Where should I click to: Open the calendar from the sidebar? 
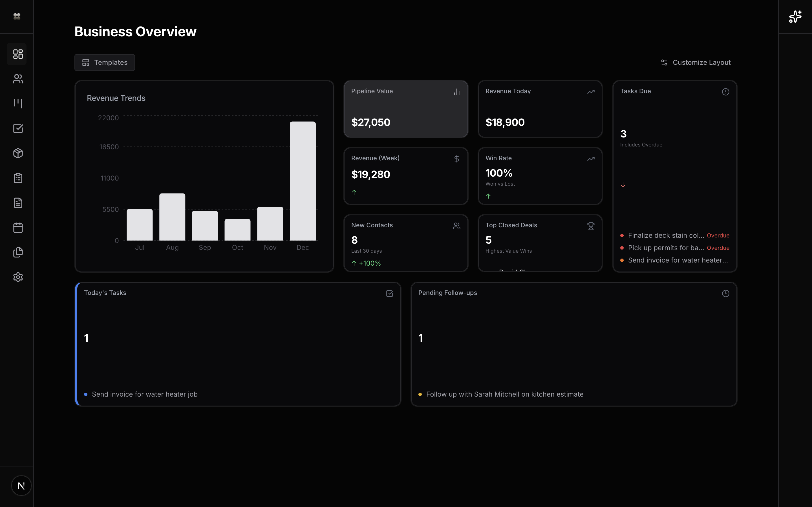pyautogui.click(x=17, y=227)
